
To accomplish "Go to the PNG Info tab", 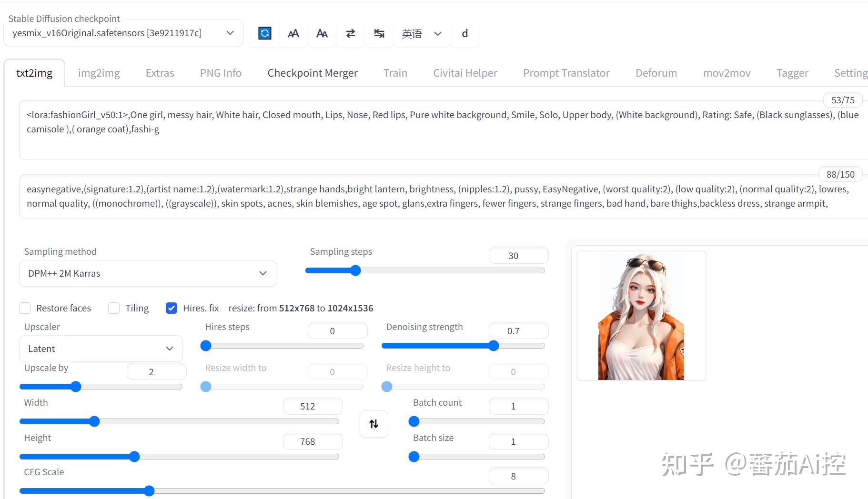I will (x=221, y=73).
